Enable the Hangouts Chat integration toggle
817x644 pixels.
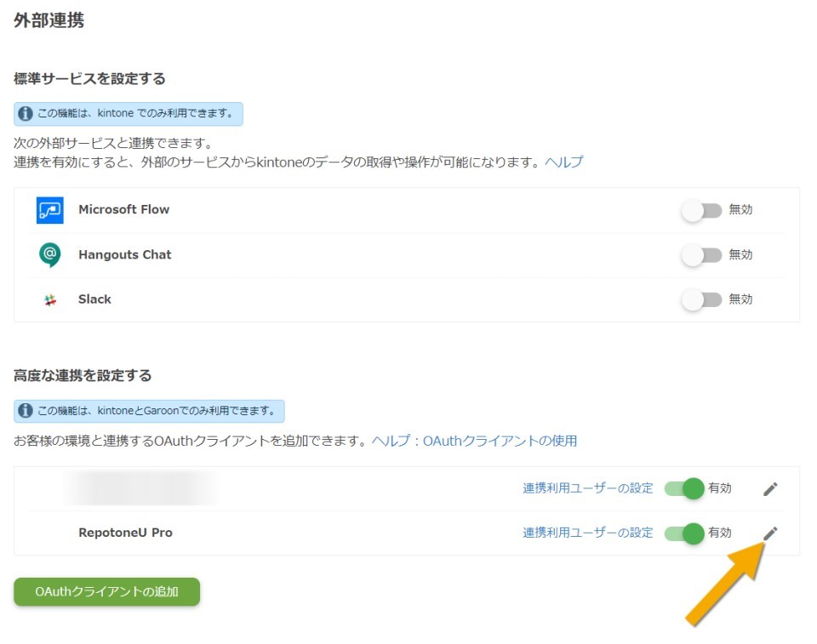(x=701, y=255)
